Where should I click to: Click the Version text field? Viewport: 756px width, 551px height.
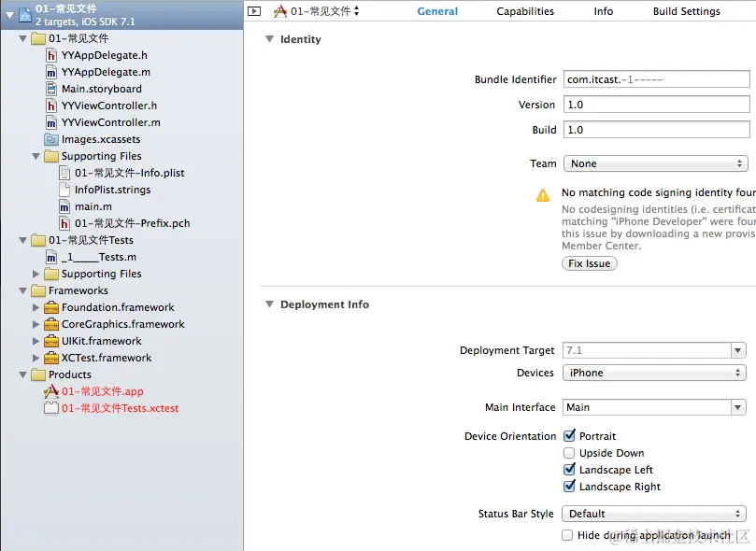[x=657, y=105]
